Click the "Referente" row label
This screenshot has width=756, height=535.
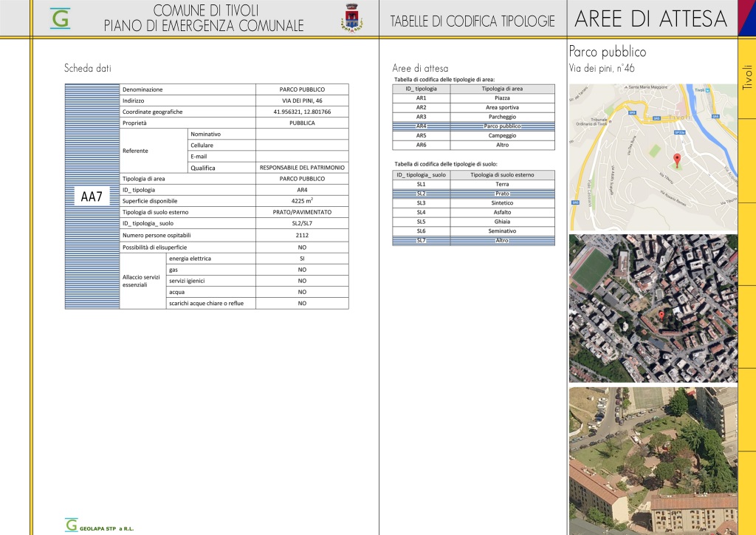click(x=135, y=151)
